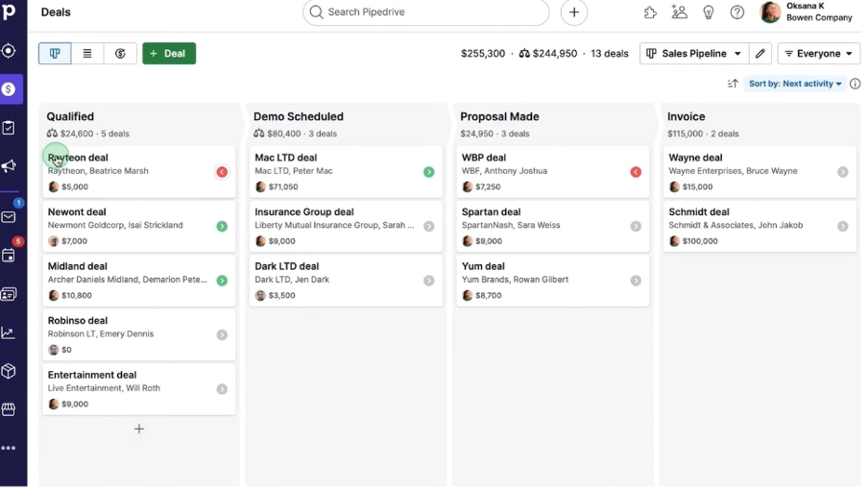Click Dark LTD deal activity icon

[429, 281]
